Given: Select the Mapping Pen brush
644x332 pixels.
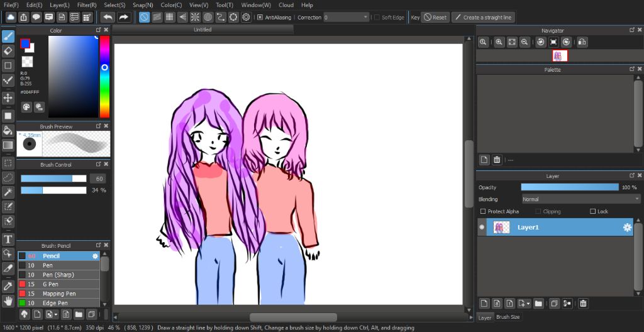Looking at the screenshot, I should [x=58, y=294].
